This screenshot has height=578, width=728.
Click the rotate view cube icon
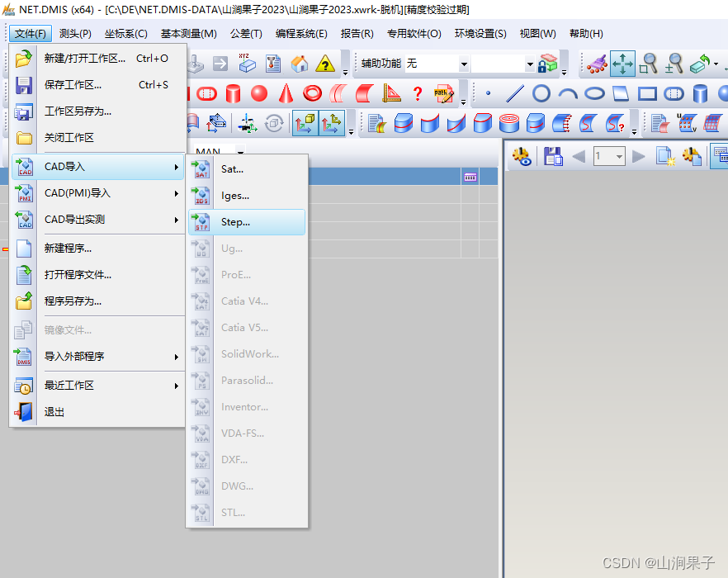point(700,64)
